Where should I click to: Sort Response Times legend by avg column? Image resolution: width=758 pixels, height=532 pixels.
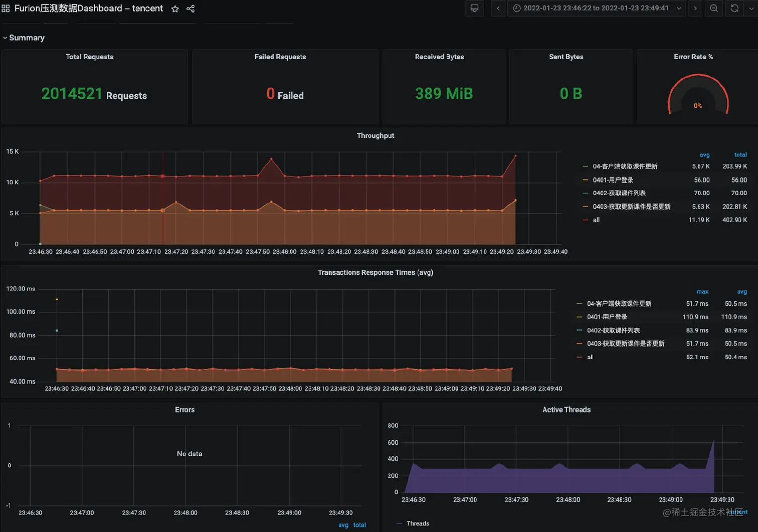pyautogui.click(x=742, y=292)
